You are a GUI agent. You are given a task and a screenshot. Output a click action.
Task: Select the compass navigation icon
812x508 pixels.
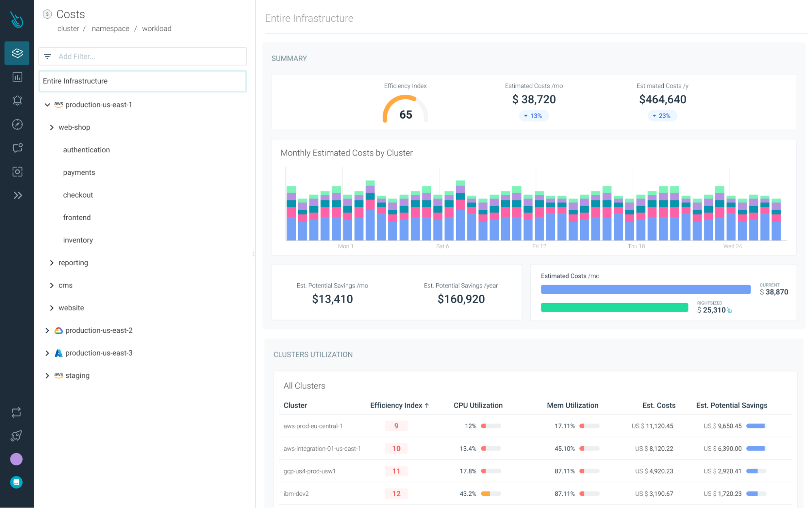[17, 124]
